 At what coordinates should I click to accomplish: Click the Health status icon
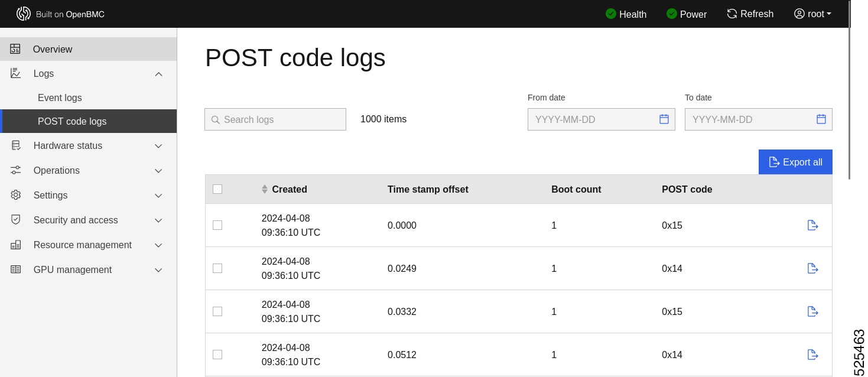pyautogui.click(x=611, y=14)
